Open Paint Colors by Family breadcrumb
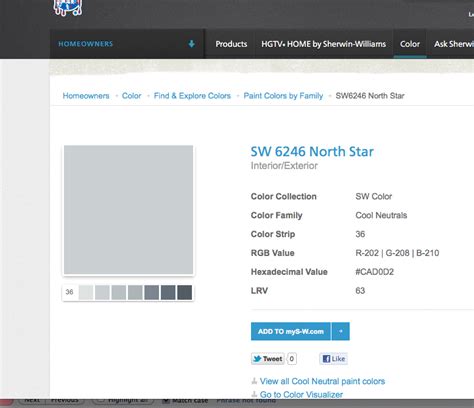The image size is (474, 408). point(283,96)
